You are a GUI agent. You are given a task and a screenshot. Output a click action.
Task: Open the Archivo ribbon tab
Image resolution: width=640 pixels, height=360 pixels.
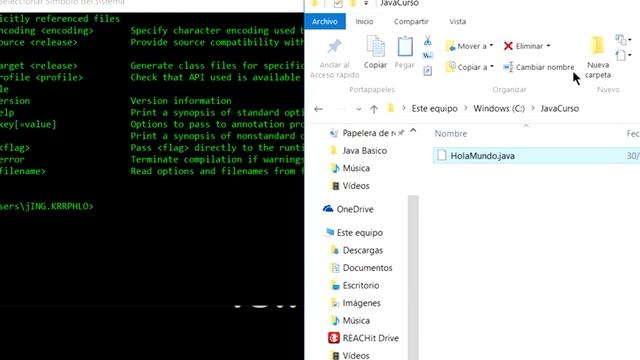[325, 21]
